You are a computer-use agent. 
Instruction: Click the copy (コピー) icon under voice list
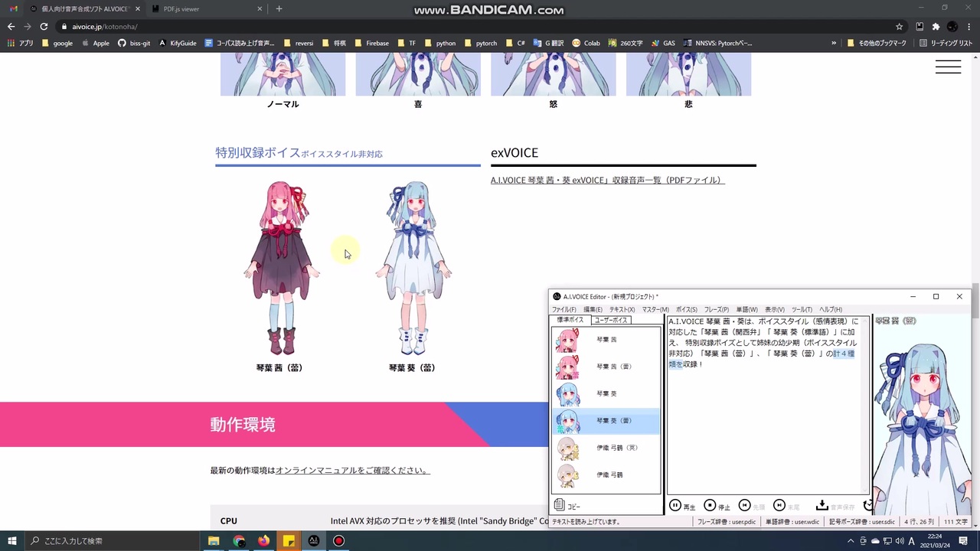560,505
